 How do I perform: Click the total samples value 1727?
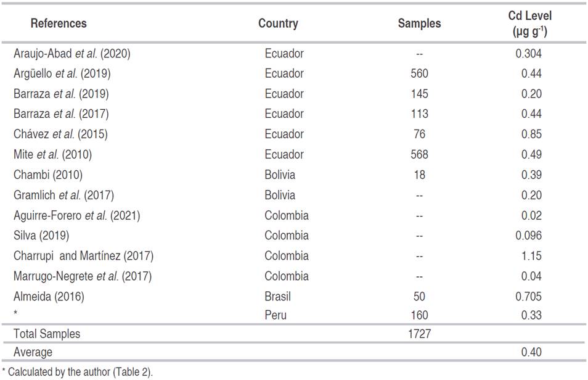coord(419,334)
